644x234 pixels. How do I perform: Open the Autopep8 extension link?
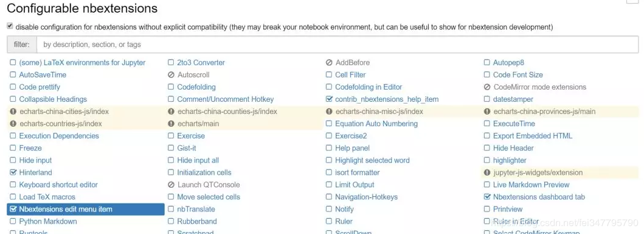coord(508,63)
